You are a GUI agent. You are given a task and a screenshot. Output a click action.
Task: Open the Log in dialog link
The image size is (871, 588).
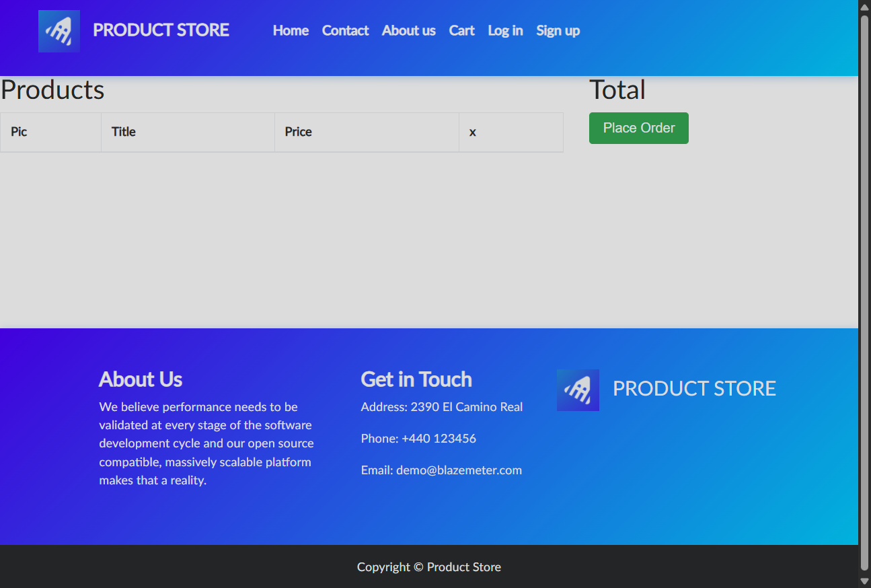pyautogui.click(x=505, y=31)
